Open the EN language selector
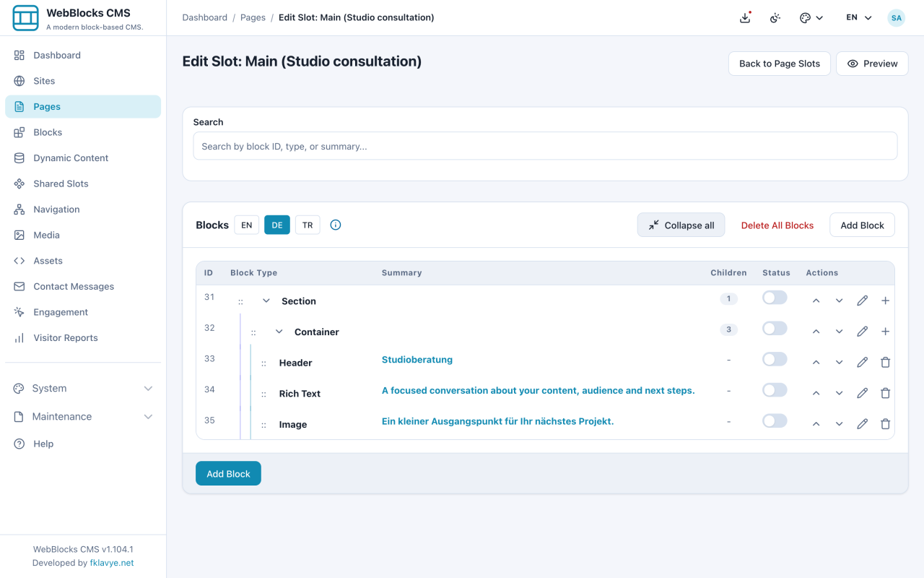This screenshot has height=578, width=924. click(859, 18)
